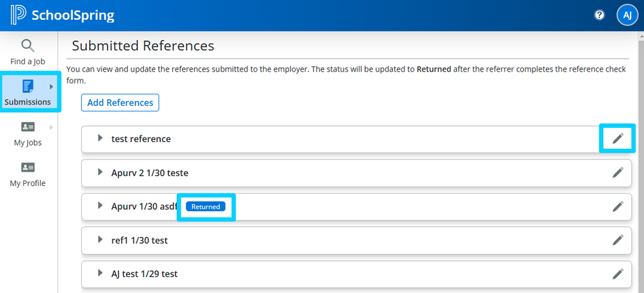The width and height of the screenshot is (644, 293).
Task: Expand the 'AJ test 1/29 test' row
Action: point(100,274)
